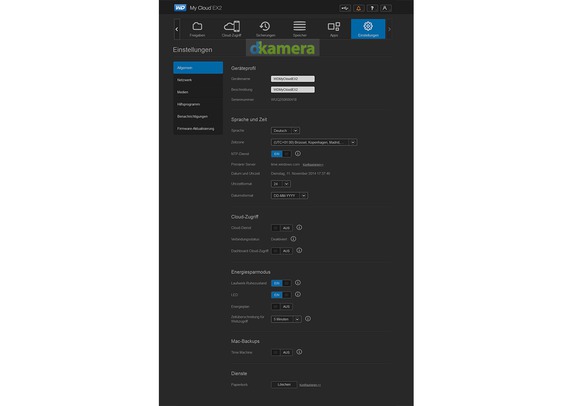Select Netzwerk in the settings sidebar
573x406 pixels.
click(198, 80)
